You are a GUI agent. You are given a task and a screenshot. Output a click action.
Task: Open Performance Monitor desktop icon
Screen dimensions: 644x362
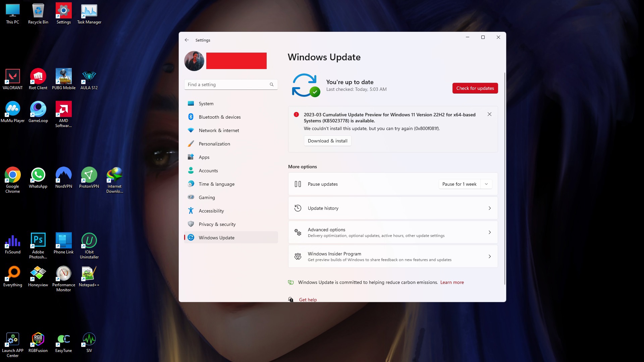tap(64, 279)
